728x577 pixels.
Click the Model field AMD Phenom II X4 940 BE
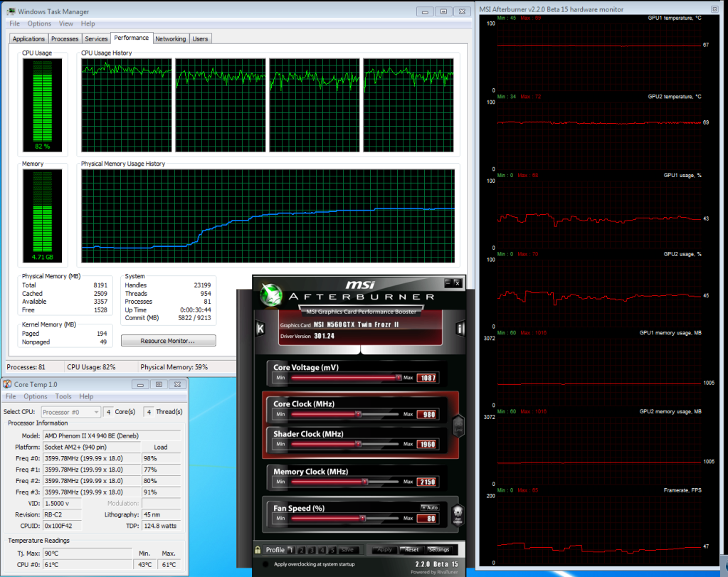(112, 436)
